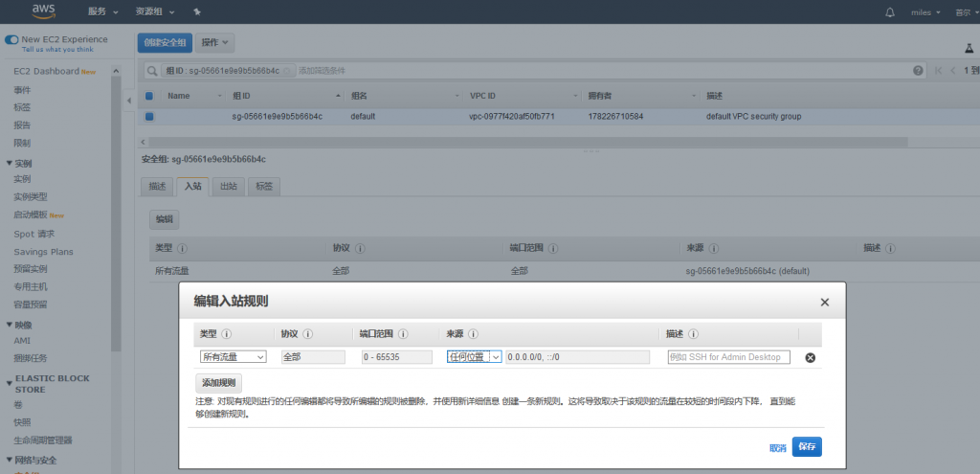Click the pin icon next to 资源组

point(197,11)
